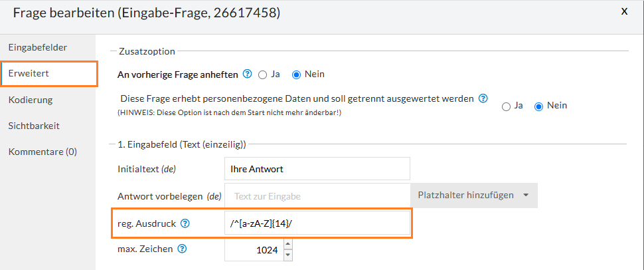Image resolution: width=644 pixels, height=270 pixels.
Task: Click into the reg. Ausdruck input field
Action: [317, 223]
